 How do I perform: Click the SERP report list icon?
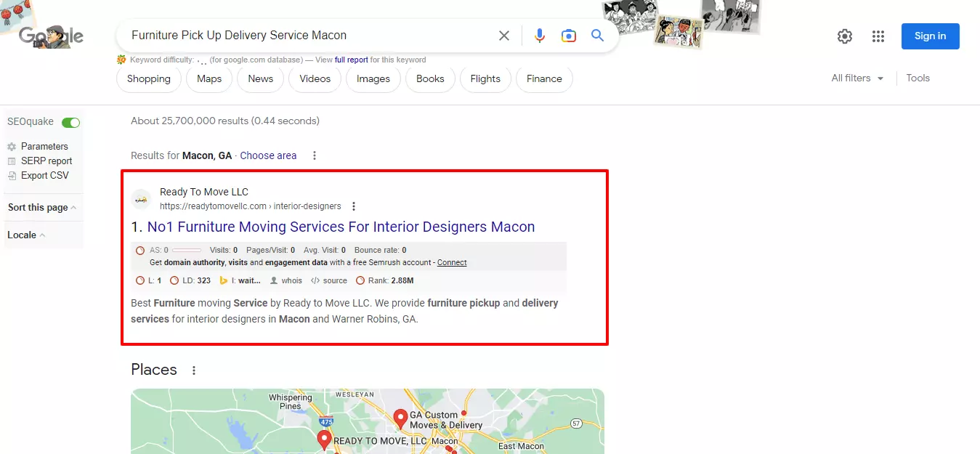[12, 161]
